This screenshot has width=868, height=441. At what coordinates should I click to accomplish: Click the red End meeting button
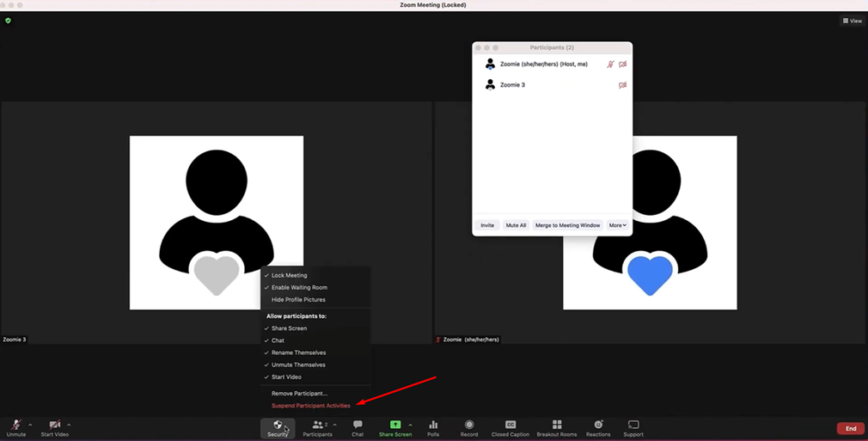pyautogui.click(x=850, y=428)
